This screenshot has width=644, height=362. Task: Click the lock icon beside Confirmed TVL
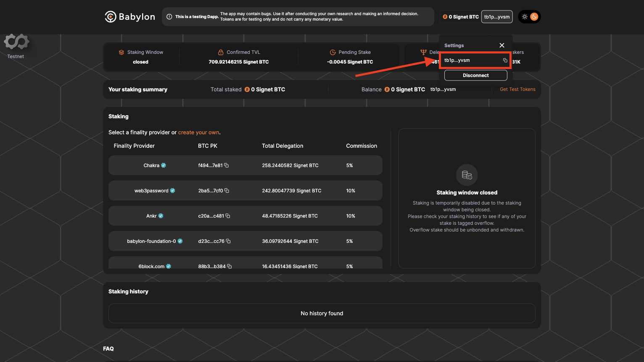[220, 52]
